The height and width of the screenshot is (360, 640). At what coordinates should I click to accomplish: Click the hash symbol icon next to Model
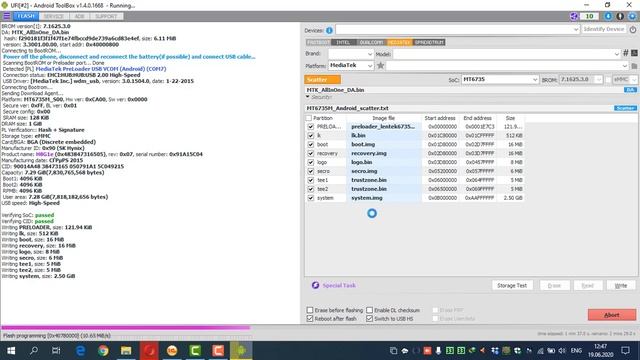click(625, 53)
